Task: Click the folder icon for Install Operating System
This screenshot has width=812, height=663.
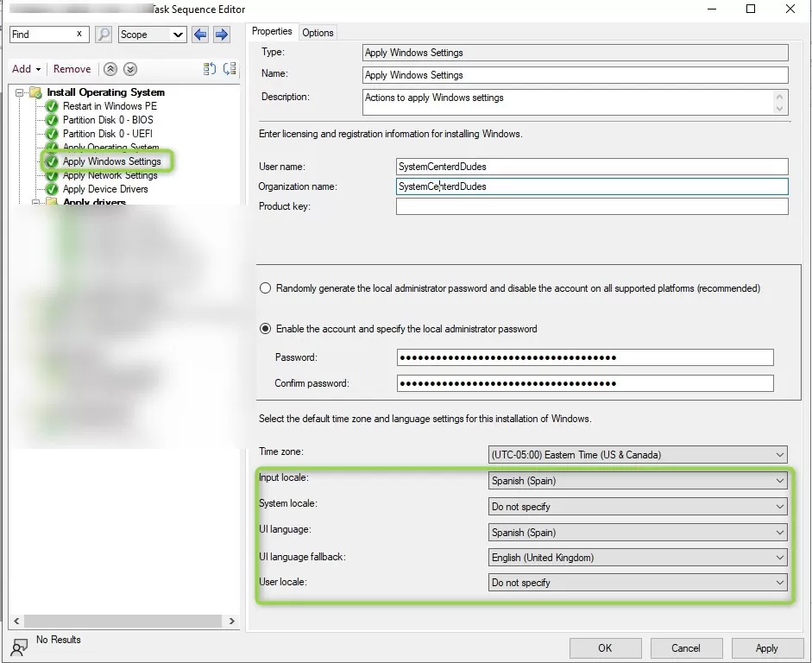Action: click(35, 92)
